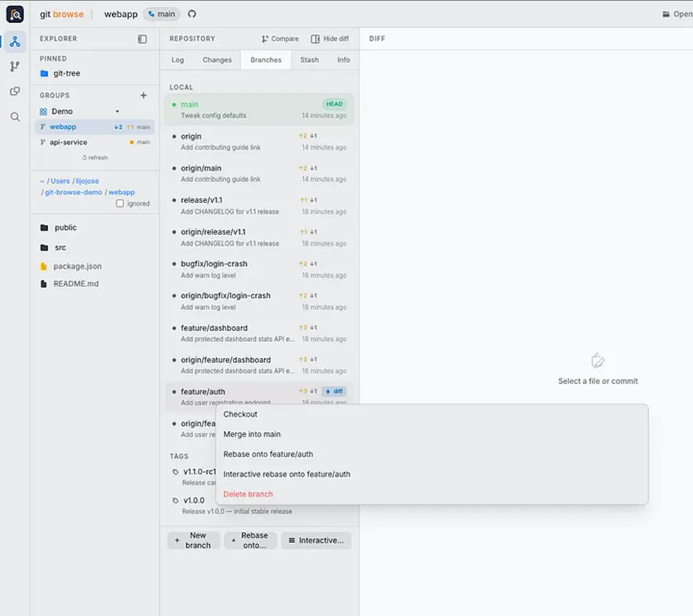Click the webapp breadcrumb path segment

121,192
